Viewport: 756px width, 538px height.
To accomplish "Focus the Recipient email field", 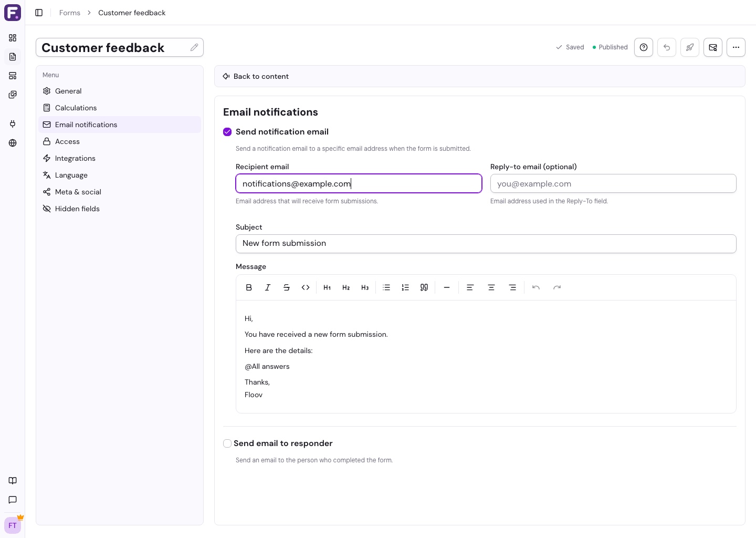I will (x=359, y=183).
